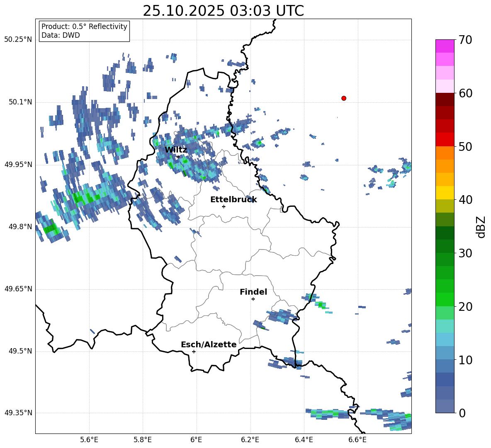The width and height of the screenshot is (491, 448).
Task: Click the Ettelbruck city label
Action: pyautogui.click(x=233, y=200)
